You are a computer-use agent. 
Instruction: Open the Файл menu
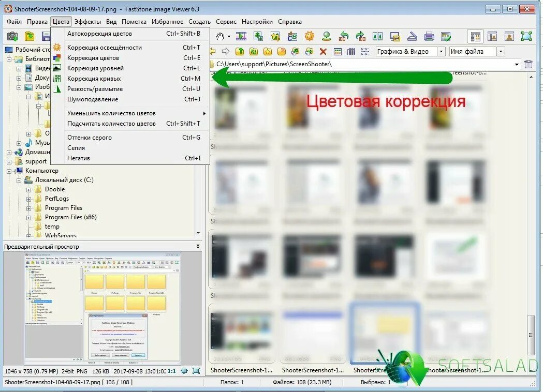14,21
